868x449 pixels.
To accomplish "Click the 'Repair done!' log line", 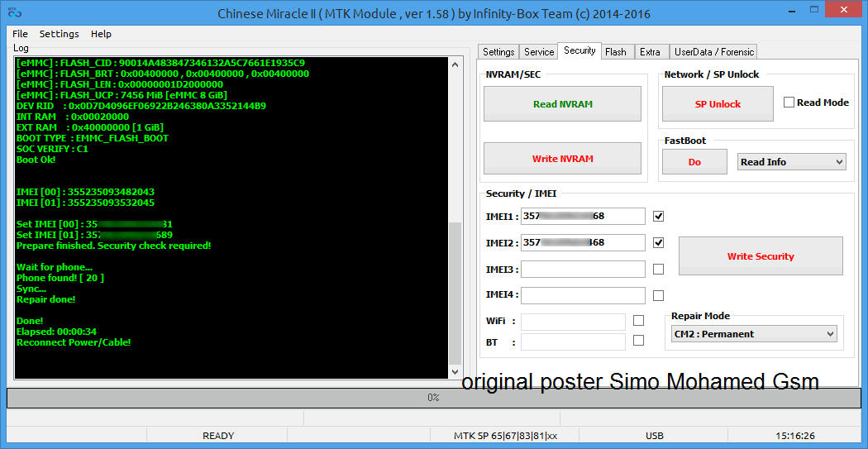I will tap(46, 299).
